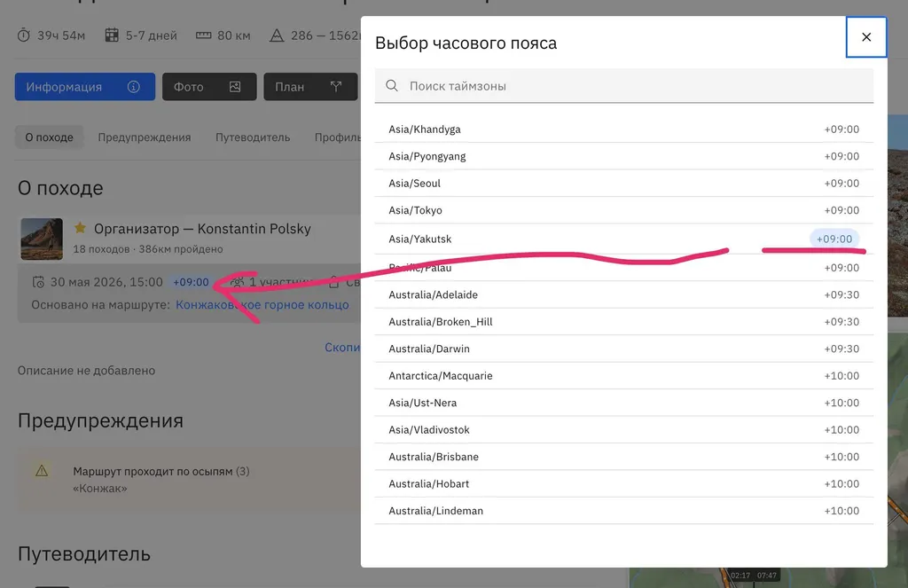The height and width of the screenshot is (588, 908).
Task: Pick Australia/Lindeman at list bottom
Action: 623,511
